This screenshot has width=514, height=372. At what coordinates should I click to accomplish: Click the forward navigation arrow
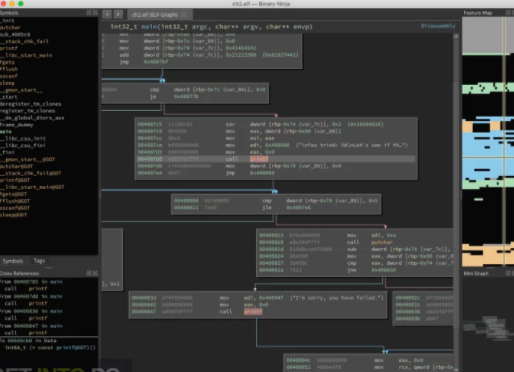click(118, 14)
